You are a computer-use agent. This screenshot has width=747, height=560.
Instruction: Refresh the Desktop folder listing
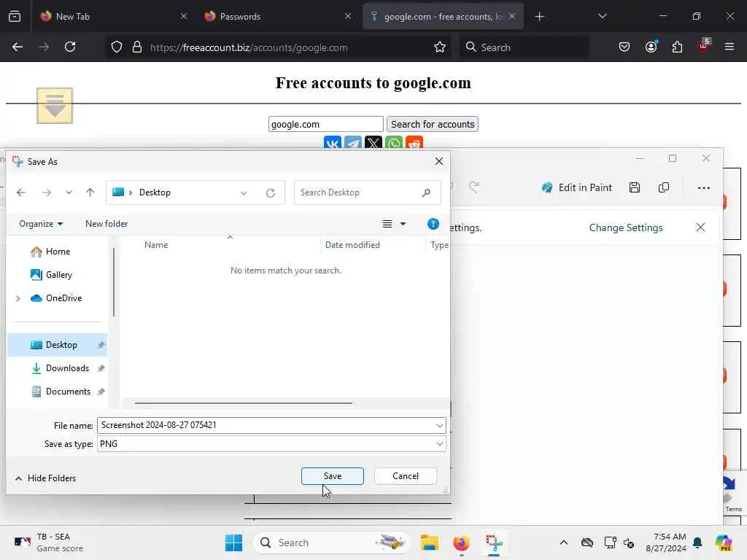pos(271,192)
